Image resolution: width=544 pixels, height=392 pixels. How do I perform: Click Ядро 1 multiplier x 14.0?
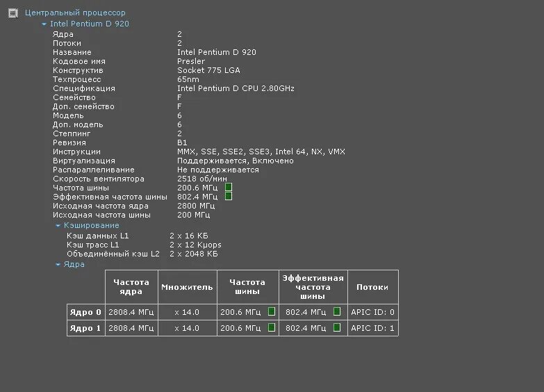(187, 328)
